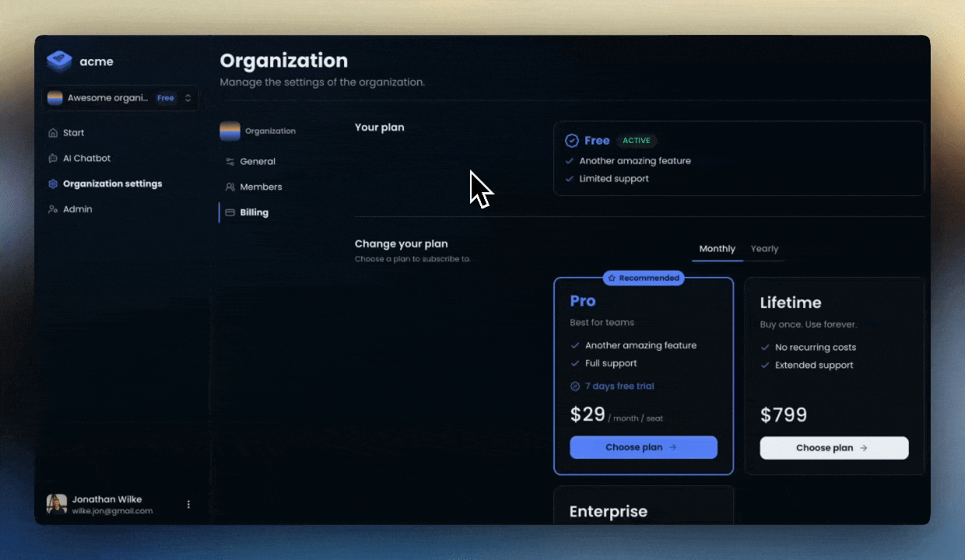This screenshot has width=965, height=560.
Task: Click the Free plan badge in the switcher
Action: (165, 97)
